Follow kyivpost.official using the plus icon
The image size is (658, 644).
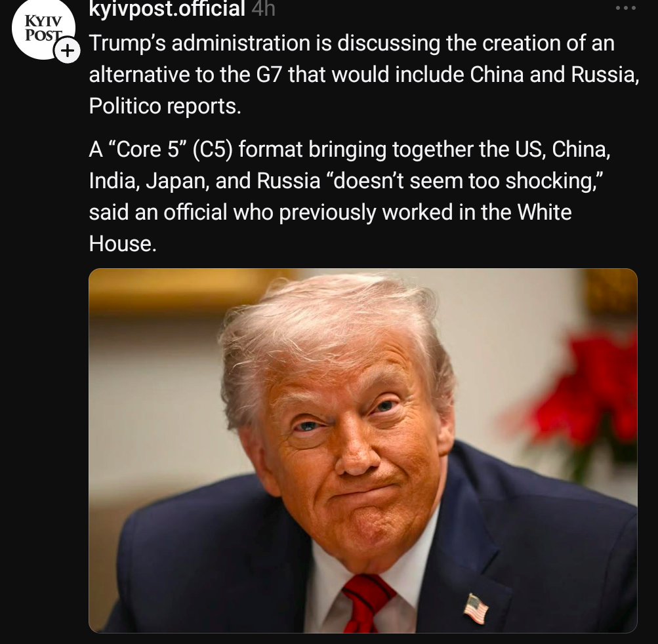click(x=67, y=50)
